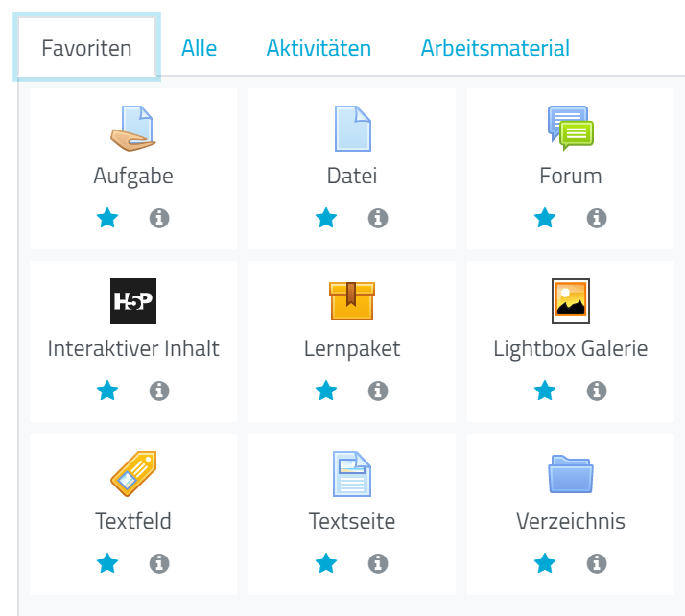Remove Lernpaket from favorites via star
685x616 pixels.
(x=326, y=391)
